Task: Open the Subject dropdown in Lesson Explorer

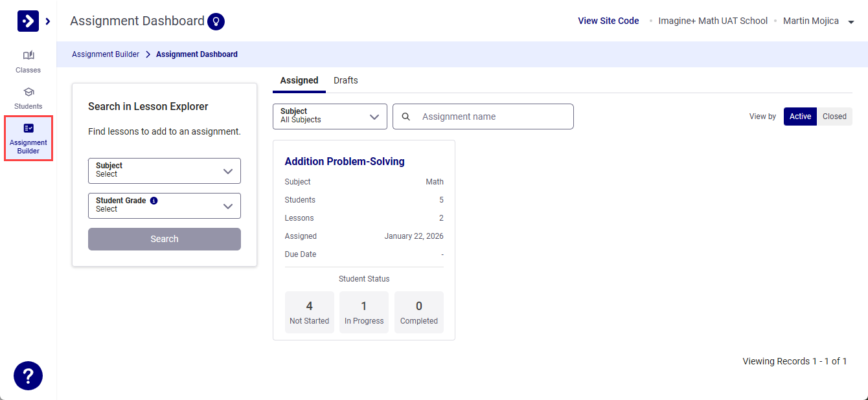Action: 165,171
